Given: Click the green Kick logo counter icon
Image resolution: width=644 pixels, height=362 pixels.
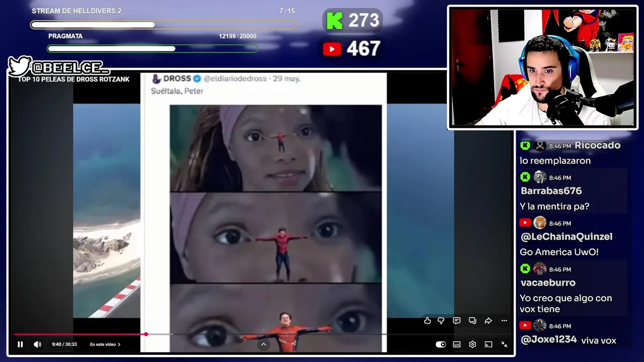Looking at the screenshot, I should pos(334,21).
